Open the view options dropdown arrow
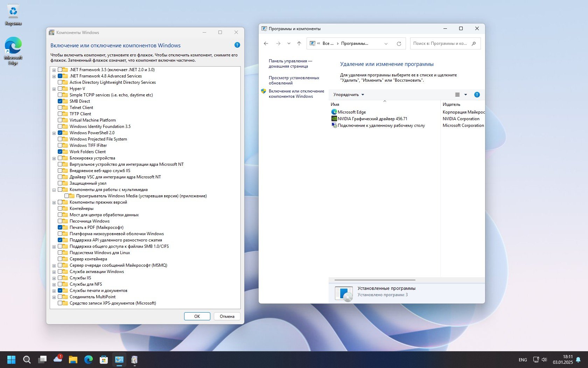This screenshot has height=368, width=588. coord(465,95)
